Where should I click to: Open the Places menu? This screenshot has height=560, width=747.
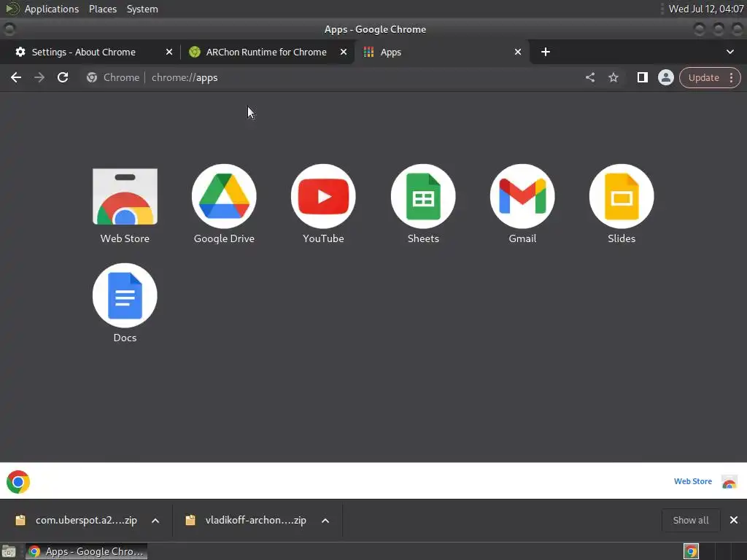(x=102, y=9)
